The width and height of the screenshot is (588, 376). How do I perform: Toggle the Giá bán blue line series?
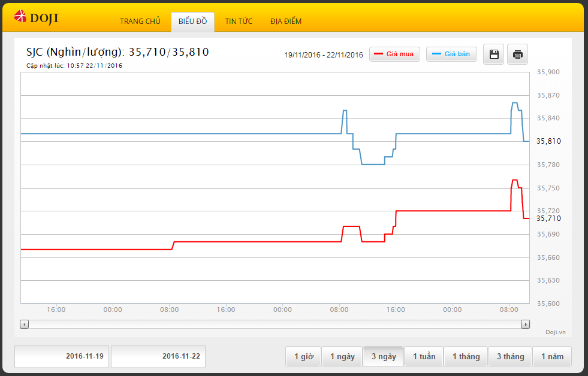[451, 54]
